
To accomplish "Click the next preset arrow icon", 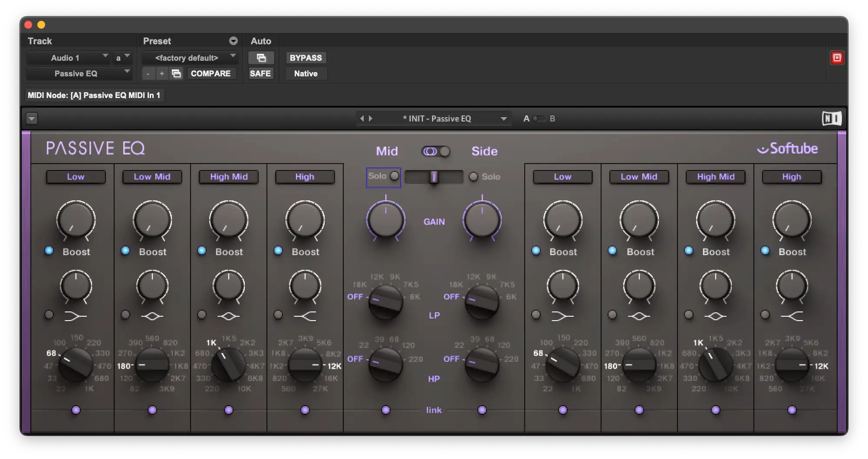I will point(371,118).
